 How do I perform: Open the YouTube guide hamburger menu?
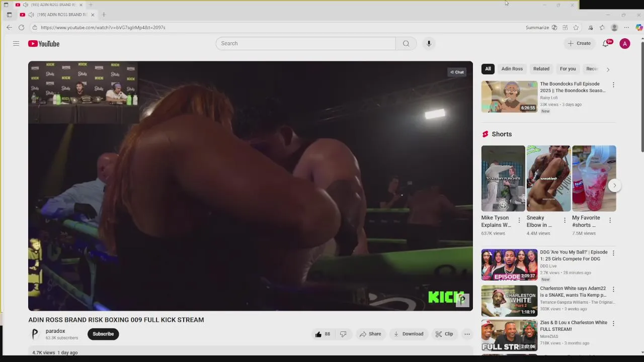tap(16, 44)
